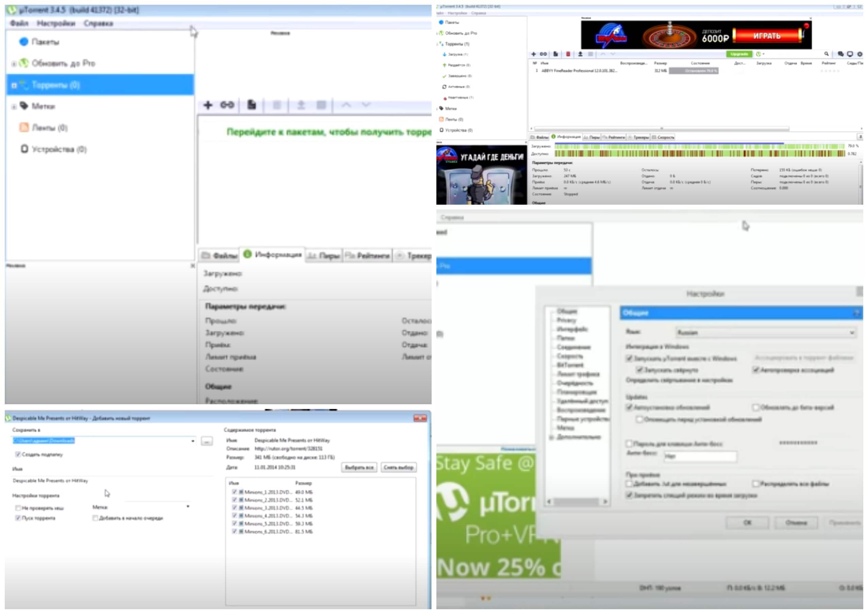Click the Загружено pieces bar in the info tab
This screenshot has height=614, width=868.
pos(699,146)
